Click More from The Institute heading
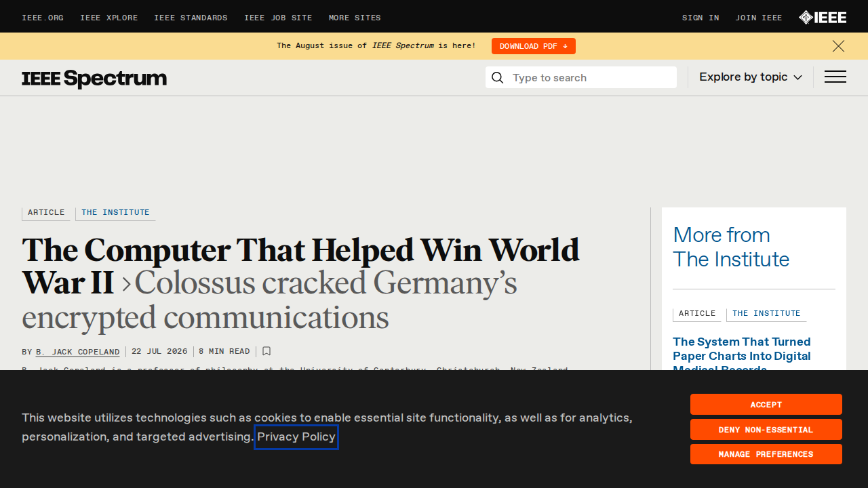This screenshot has width=868, height=488. 731,247
